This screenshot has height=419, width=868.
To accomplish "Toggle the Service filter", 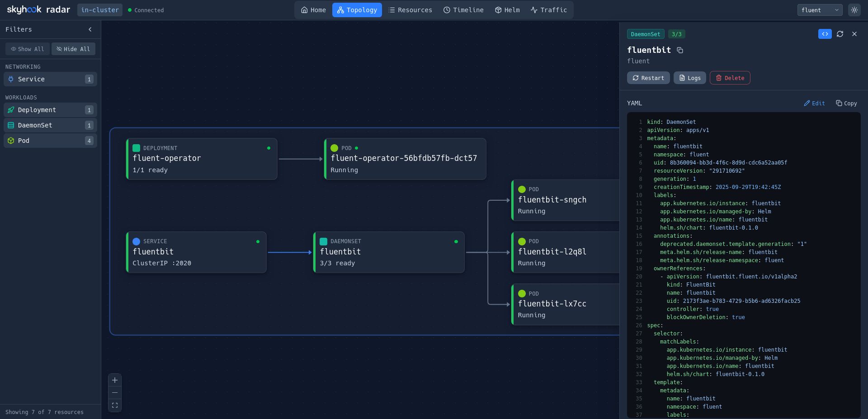I will pos(50,79).
